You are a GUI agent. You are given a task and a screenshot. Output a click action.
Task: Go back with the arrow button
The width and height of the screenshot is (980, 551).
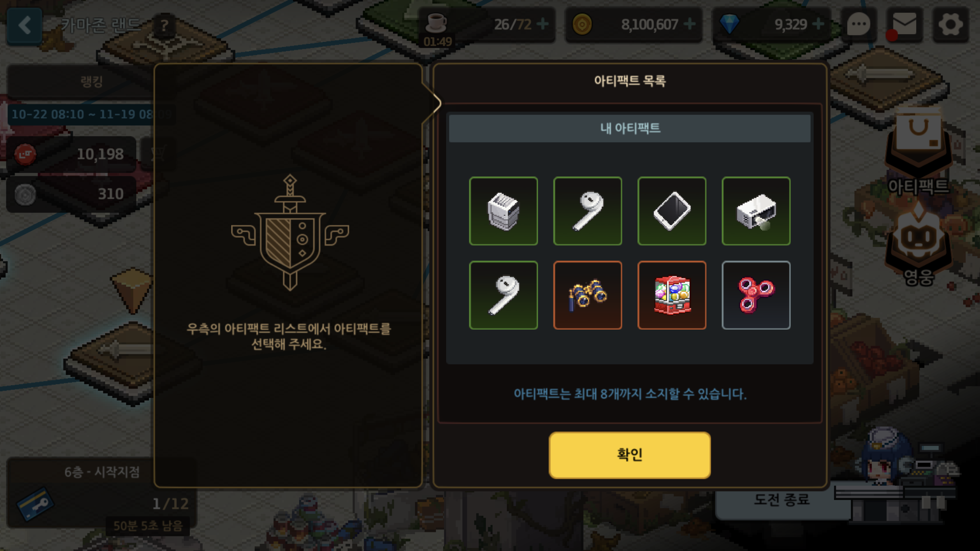[24, 25]
